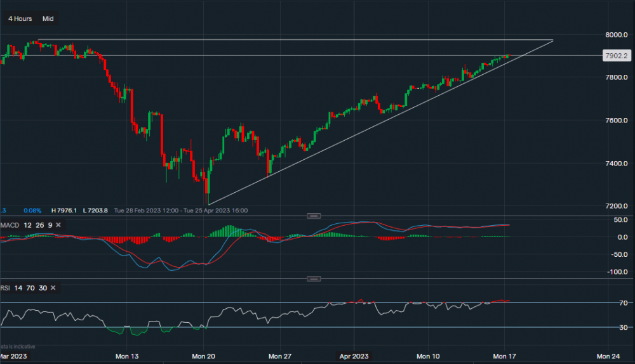Image resolution: width=635 pixels, height=364 pixels.
Task: Click the Apr 2023 date axis label
Action: (354, 356)
